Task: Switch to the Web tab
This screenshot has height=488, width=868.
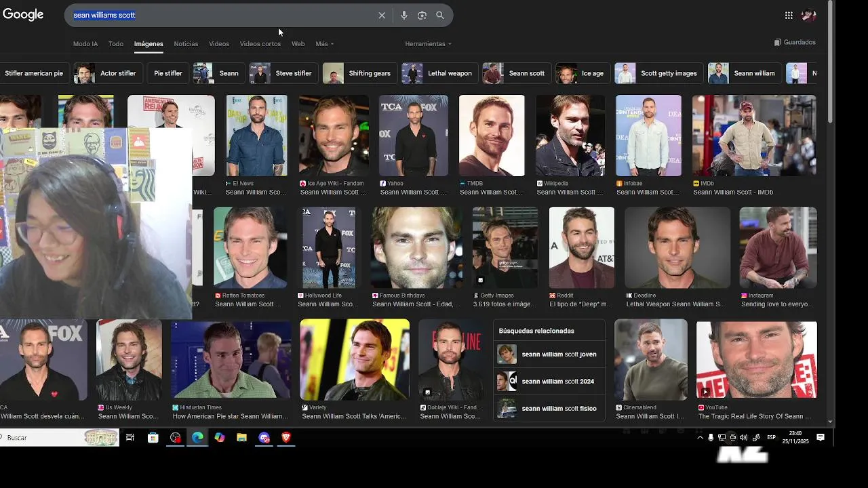Action: 298,43
